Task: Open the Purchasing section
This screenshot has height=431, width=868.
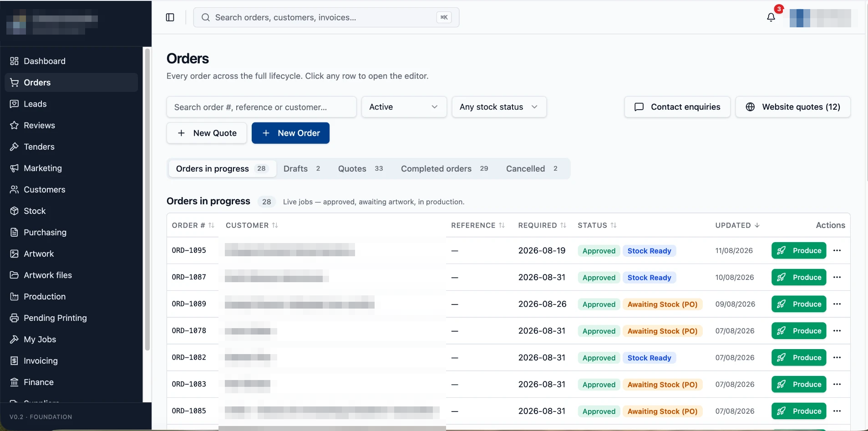Action: 71,232
